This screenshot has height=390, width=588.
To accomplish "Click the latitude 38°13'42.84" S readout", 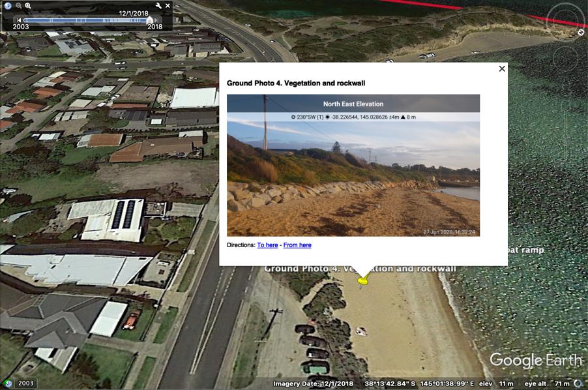I will [390, 383].
